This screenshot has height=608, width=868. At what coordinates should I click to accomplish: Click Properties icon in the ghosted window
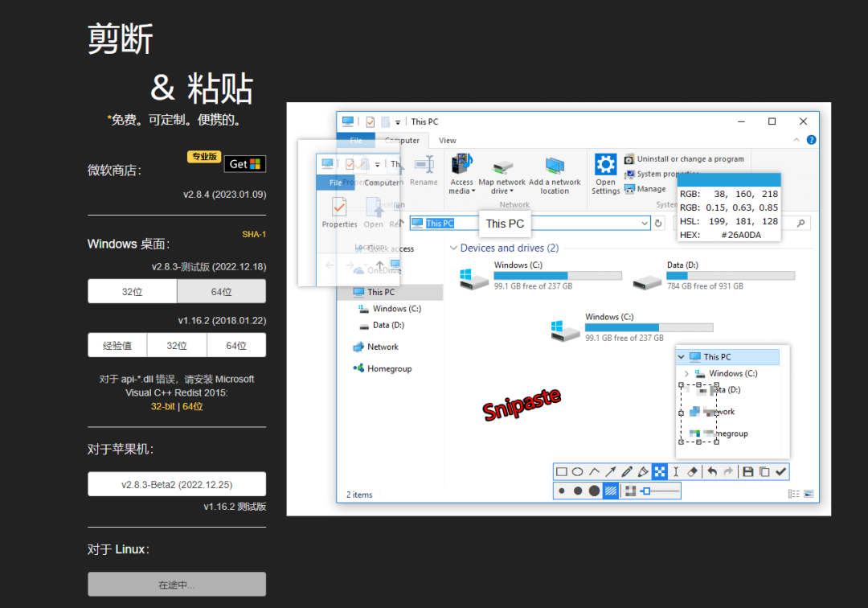click(339, 207)
